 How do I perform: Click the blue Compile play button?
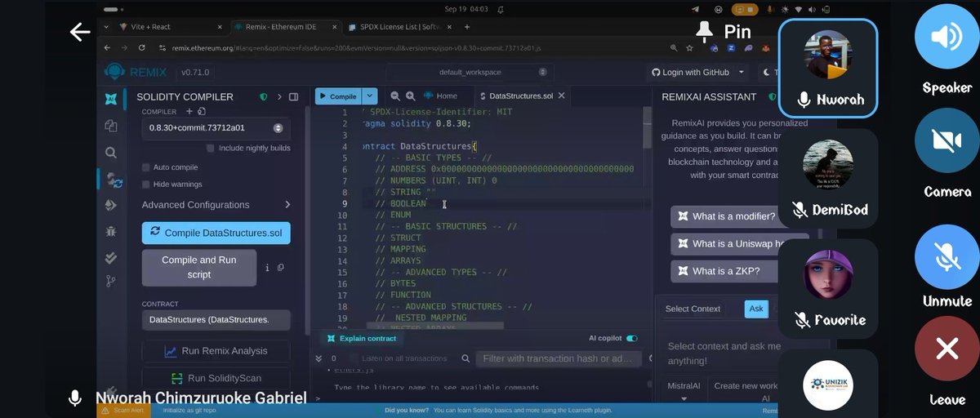click(x=338, y=96)
